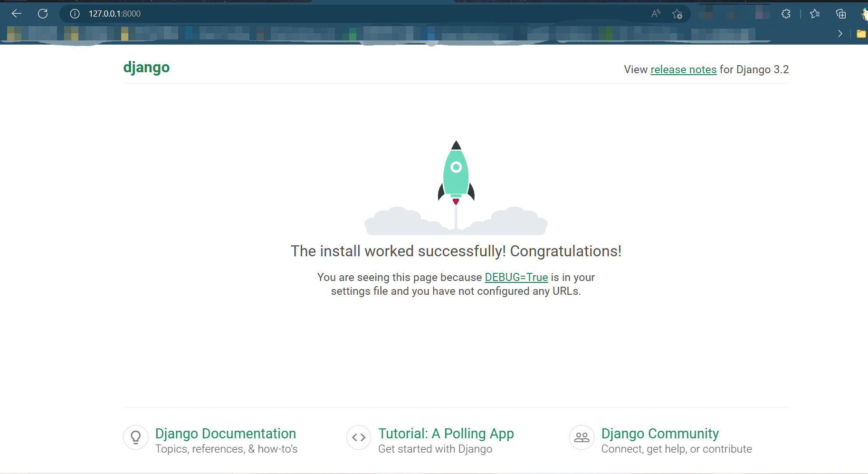This screenshot has height=474, width=868.
Task: Open the release notes link
Action: point(683,69)
